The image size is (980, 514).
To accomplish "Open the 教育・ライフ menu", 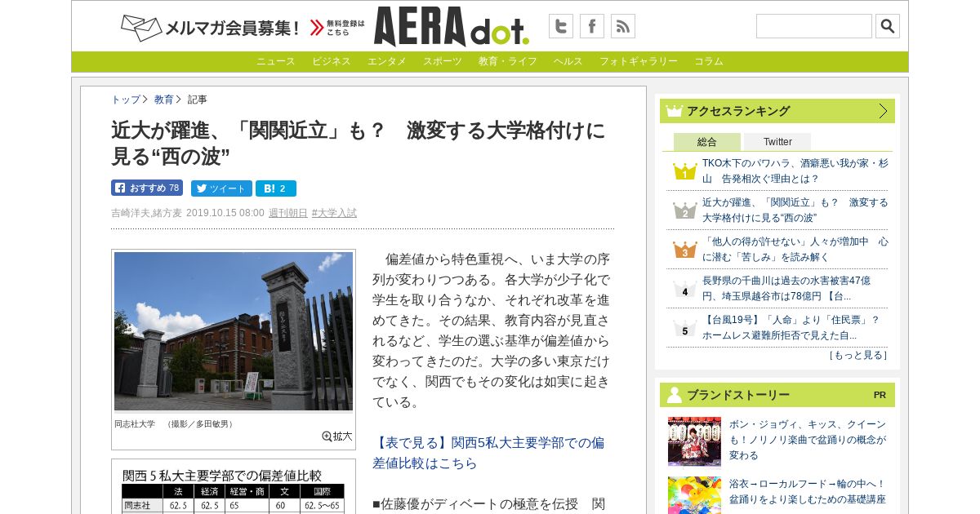I will pos(508,61).
